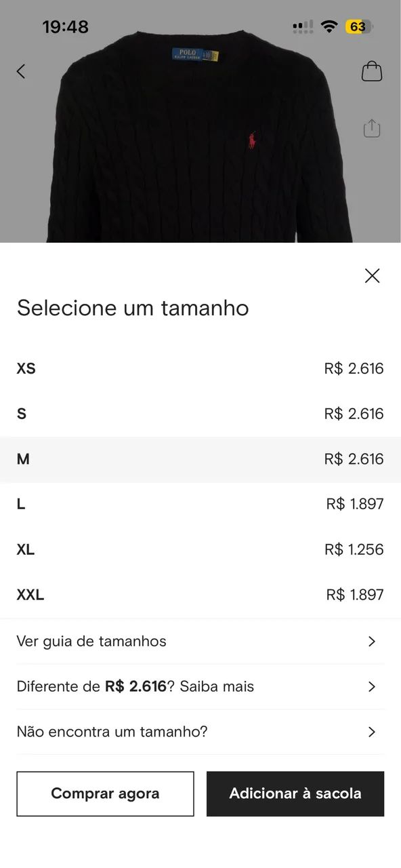Choose size XXL

tap(200, 595)
